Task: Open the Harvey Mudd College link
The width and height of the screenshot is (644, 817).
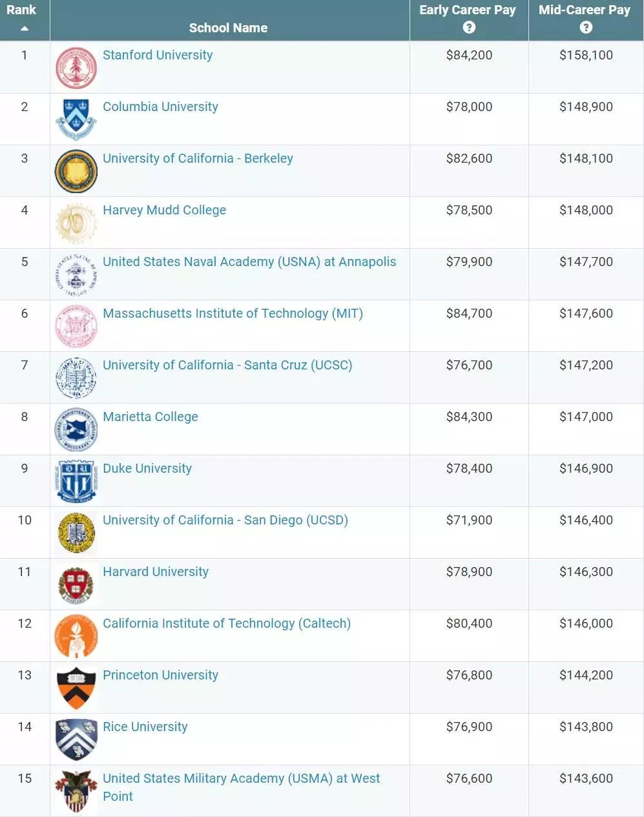Action: click(x=165, y=210)
